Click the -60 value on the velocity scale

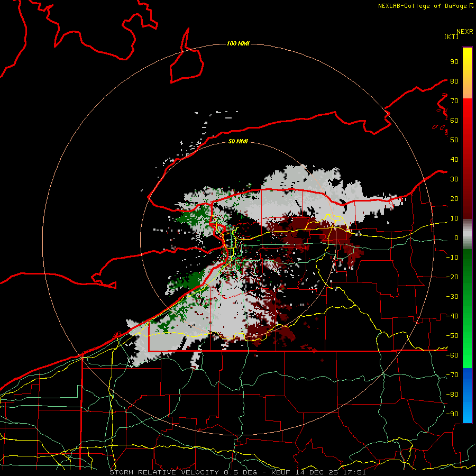pos(452,355)
